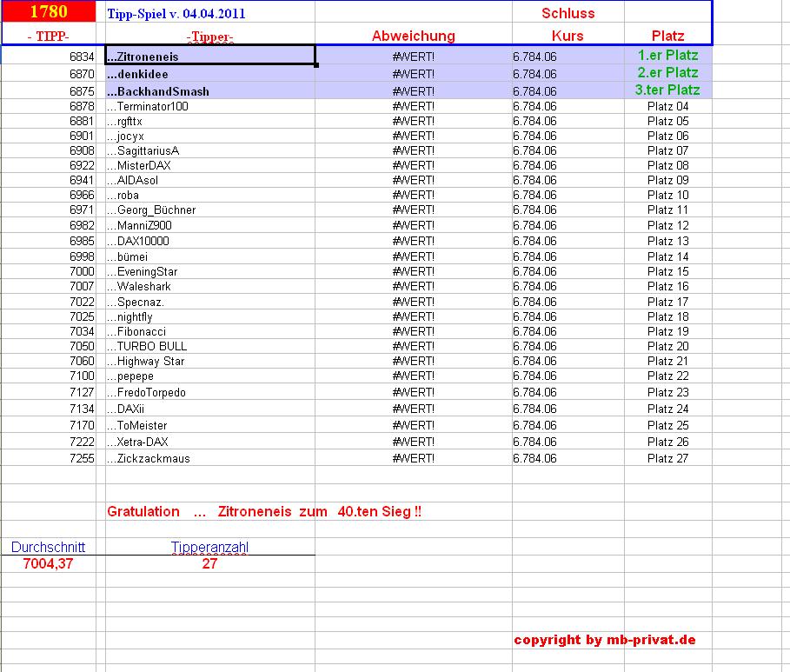The height and width of the screenshot is (672, 790).
Task: Select the Platz 15 cell
Action: point(667,271)
